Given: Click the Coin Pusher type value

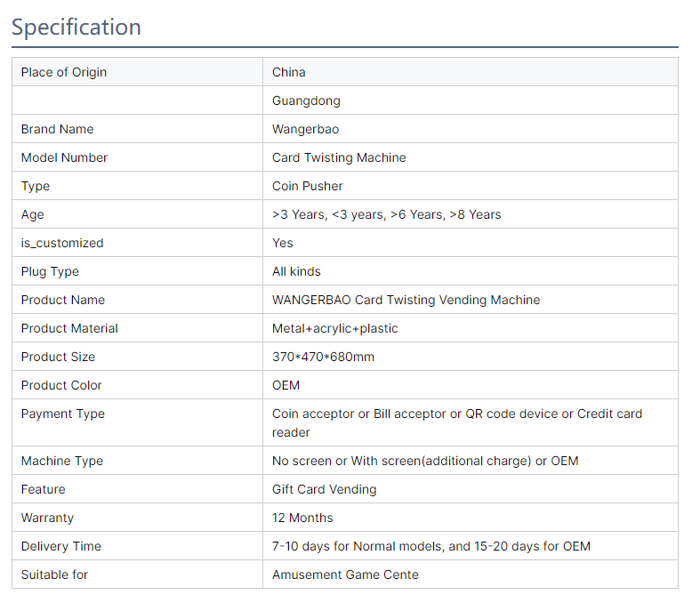Looking at the screenshot, I should 308,186.
